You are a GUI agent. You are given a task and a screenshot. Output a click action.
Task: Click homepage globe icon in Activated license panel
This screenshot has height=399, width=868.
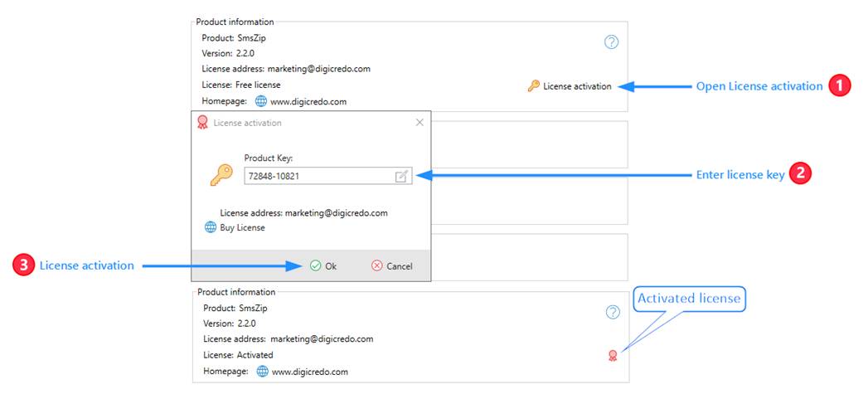tap(263, 372)
